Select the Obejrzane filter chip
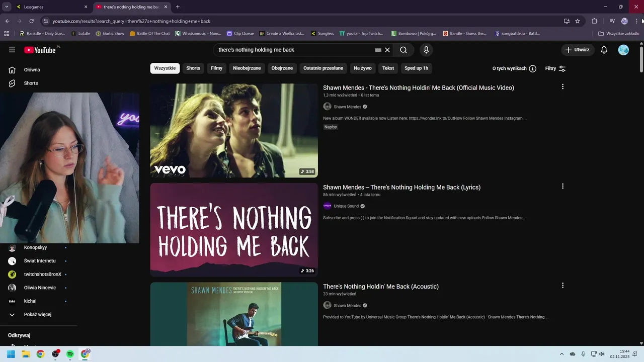644x362 pixels. tap(282, 68)
